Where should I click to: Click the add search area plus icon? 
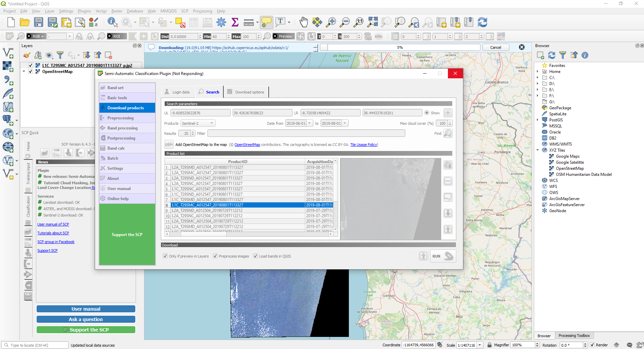tap(448, 113)
